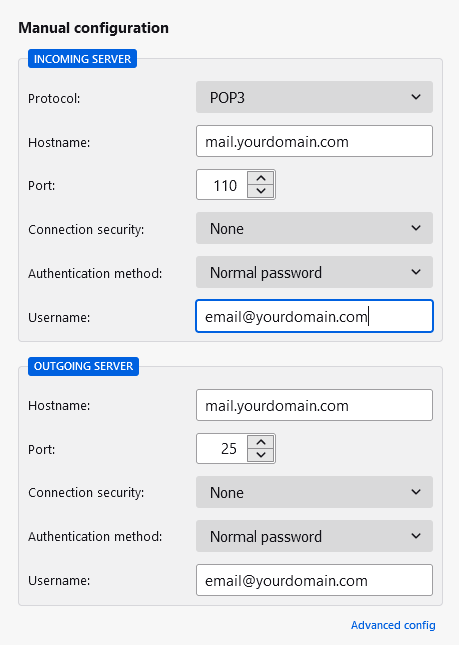This screenshot has height=645, width=459.
Task: Click the incoming Hostname field
Action: (x=314, y=141)
